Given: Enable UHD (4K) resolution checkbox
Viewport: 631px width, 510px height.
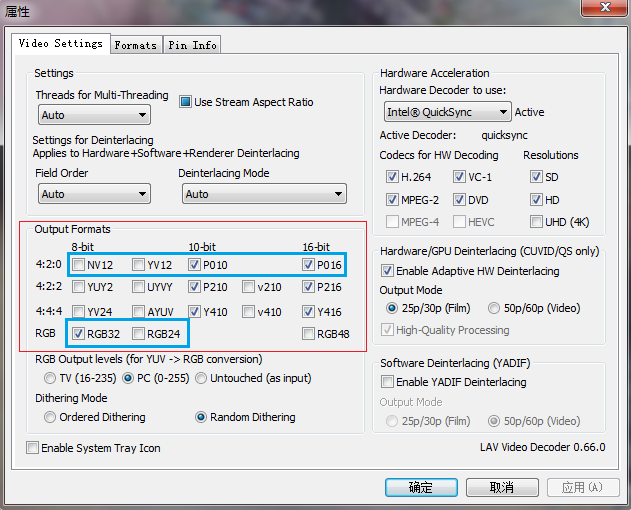Looking at the screenshot, I should click(x=538, y=222).
